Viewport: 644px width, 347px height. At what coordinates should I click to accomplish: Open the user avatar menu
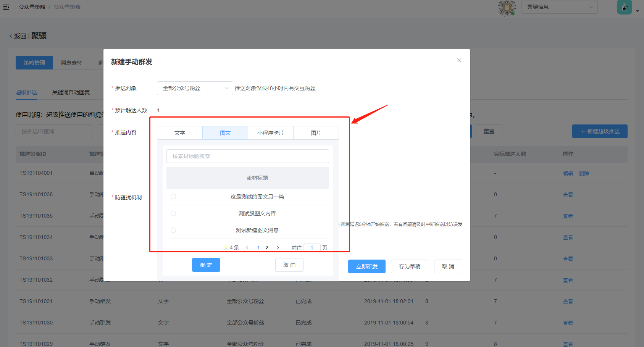pyautogui.click(x=624, y=7)
